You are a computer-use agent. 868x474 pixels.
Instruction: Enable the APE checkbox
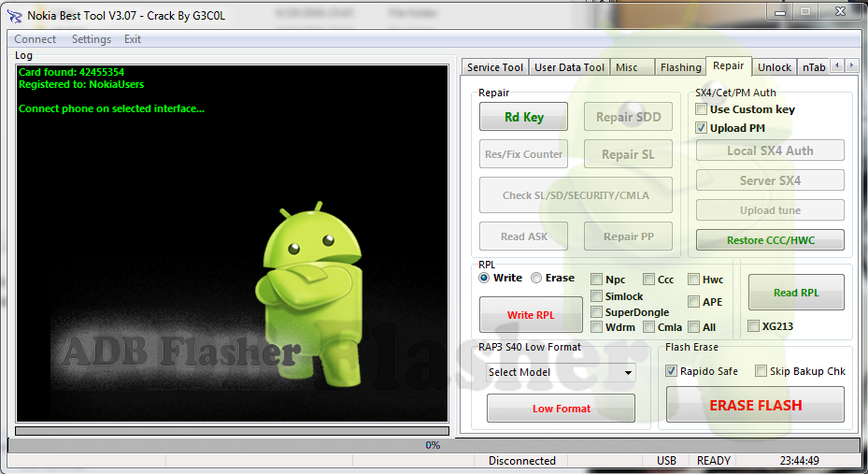point(693,302)
